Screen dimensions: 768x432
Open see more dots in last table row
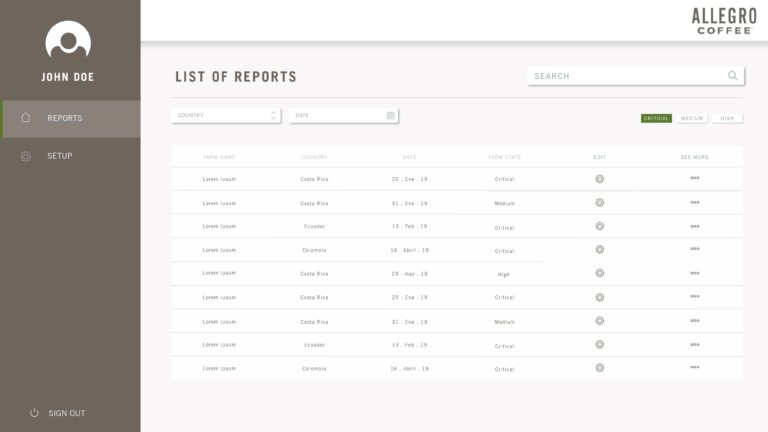click(x=694, y=368)
